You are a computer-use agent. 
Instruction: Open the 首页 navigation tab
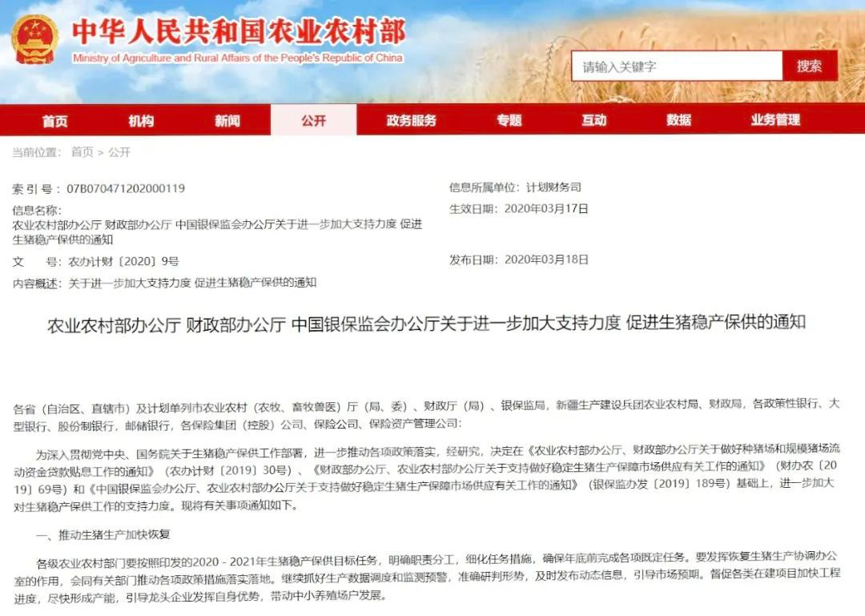(55, 120)
